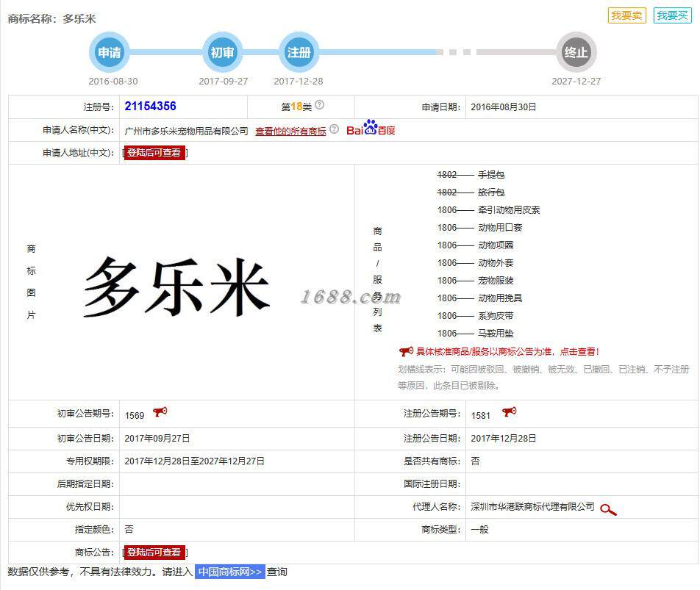The width and height of the screenshot is (700, 590).
Task: Click 初审公告期号 value 1569
Action: [x=135, y=416]
